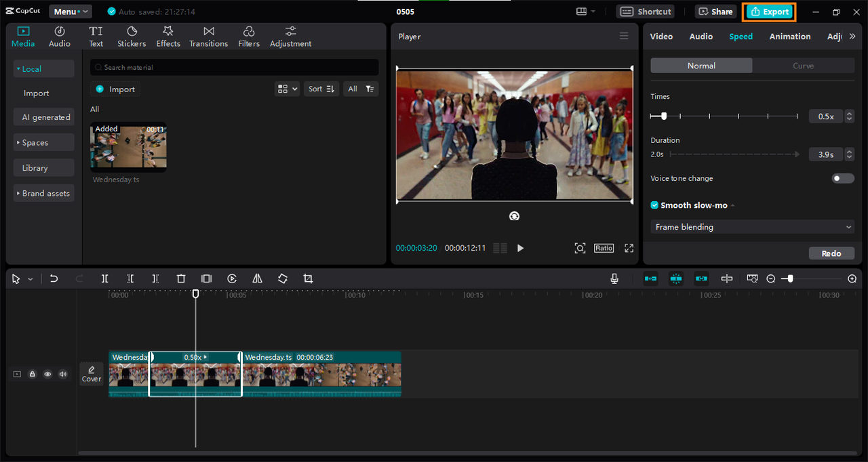The height and width of the screenshot is (462, 868).
Task: Switch to the Video properties tab
Action: 661,37
